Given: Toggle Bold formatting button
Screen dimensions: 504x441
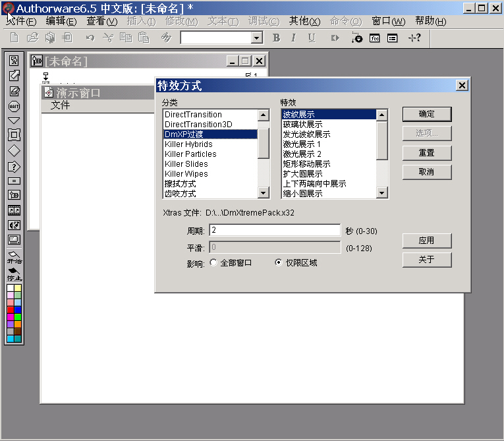Looking at the screenshot, I should (x=276, y=38).
